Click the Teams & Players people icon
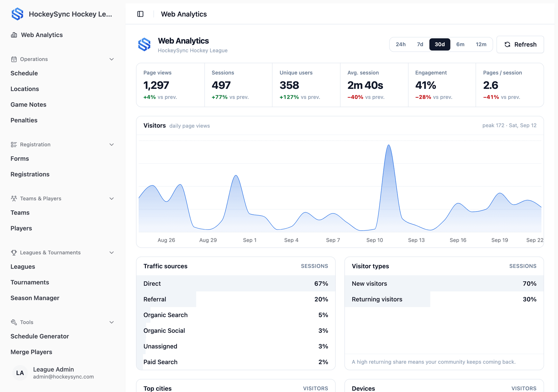The height and width of the screenshot is (392, 558). pos(14,199)
